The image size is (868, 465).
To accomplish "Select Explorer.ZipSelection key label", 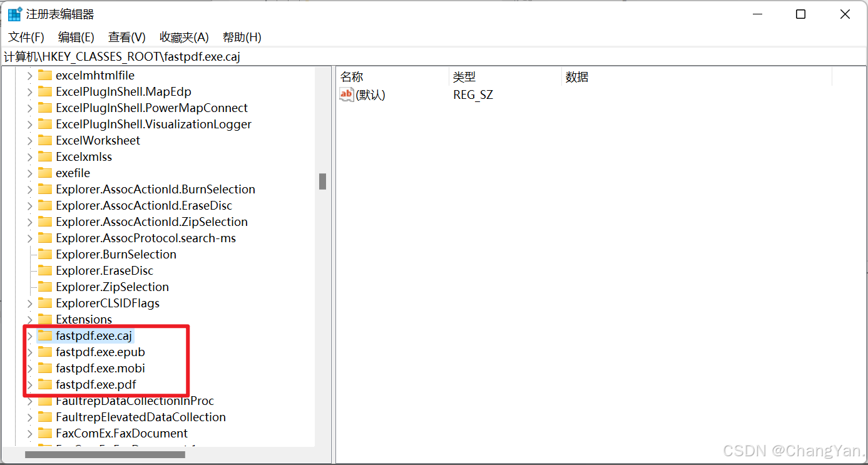I will click(112, 287).
